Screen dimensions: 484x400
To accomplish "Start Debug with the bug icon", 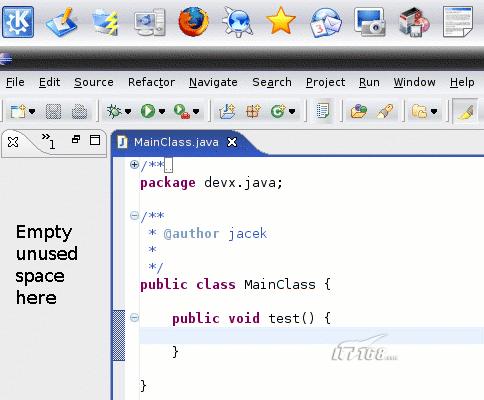I will (x=114, y=111).
